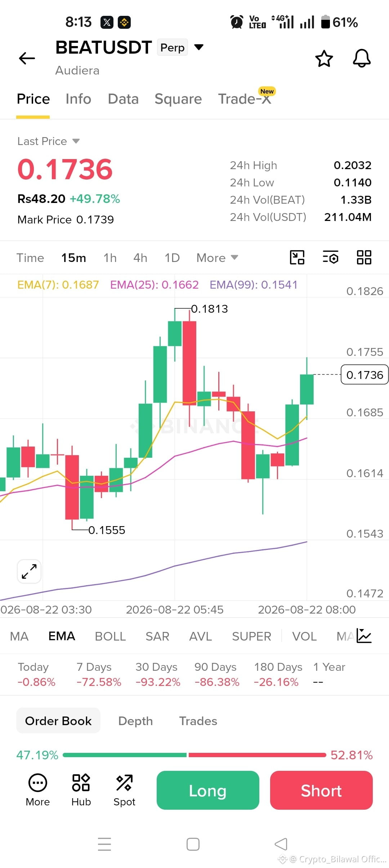
Task: Tap the 0.1813 chart high label
Action: tap(209, 309)
